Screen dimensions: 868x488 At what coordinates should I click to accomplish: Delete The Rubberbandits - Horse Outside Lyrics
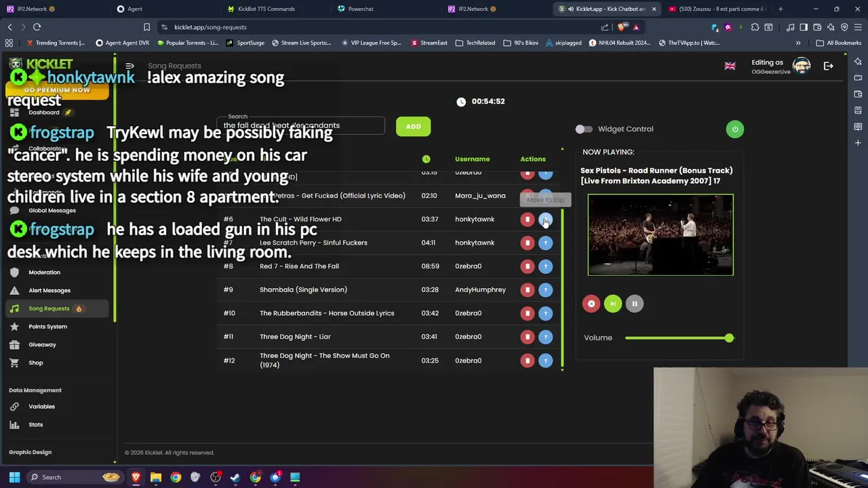pyautogui.click(x=527, y=313)
